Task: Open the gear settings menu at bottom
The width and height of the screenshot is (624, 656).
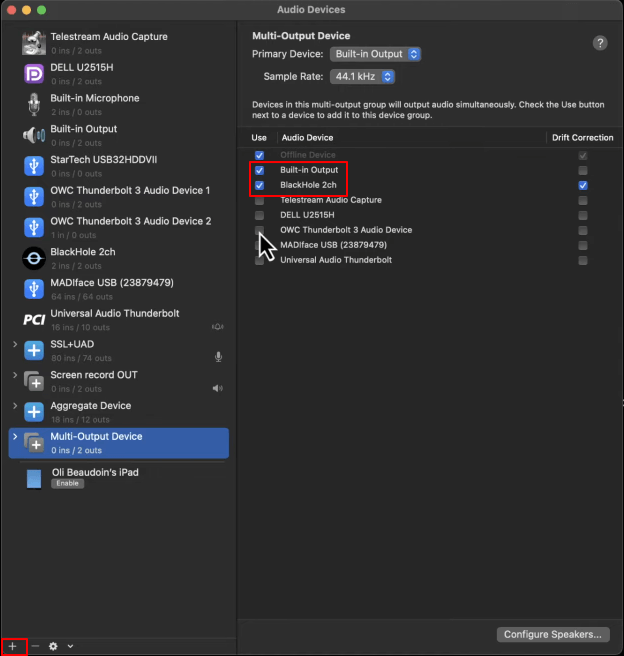Action: 54,646
